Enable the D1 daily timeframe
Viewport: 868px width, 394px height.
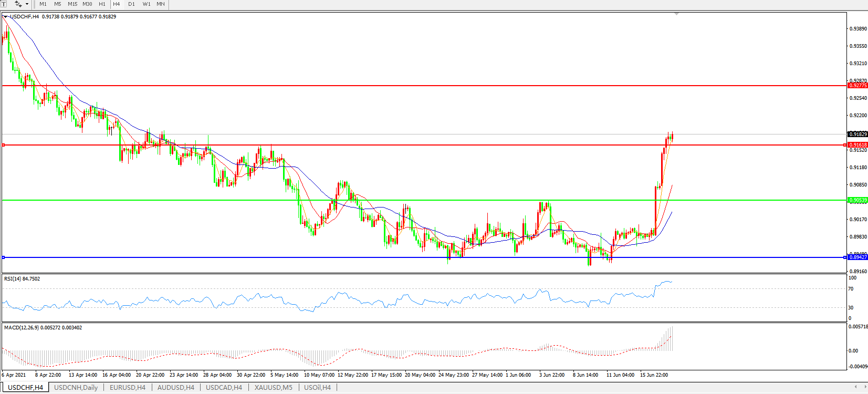pyautogui.click(x=131, y=4)
